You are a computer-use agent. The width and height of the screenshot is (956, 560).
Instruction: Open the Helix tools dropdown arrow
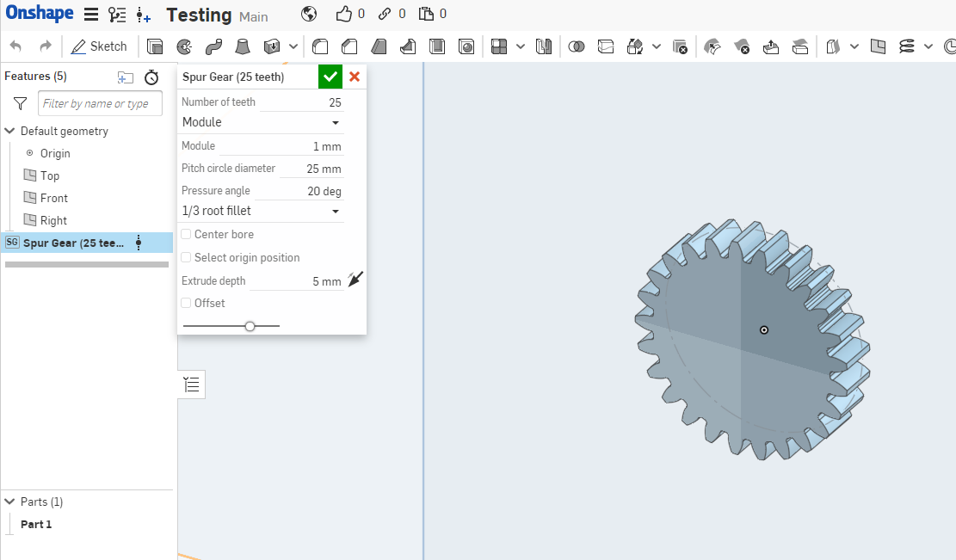pyautogui.click(x=928, y=46)
